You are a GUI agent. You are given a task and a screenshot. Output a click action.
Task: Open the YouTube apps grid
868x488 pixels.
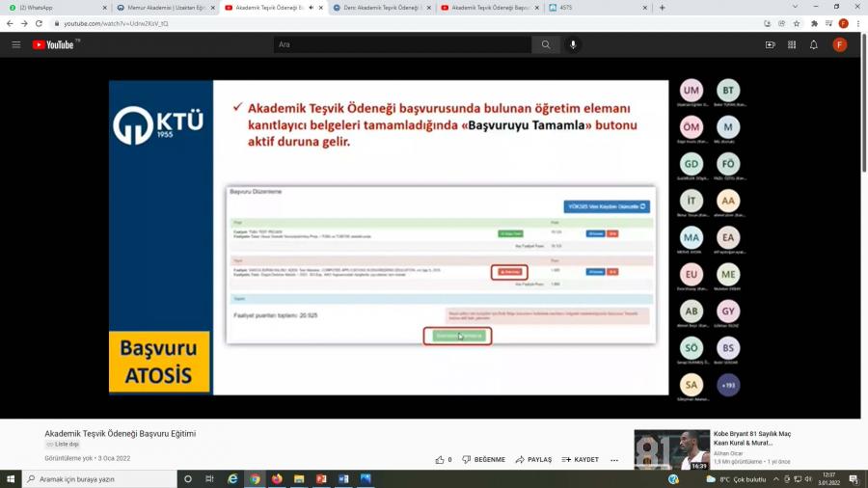792,44
